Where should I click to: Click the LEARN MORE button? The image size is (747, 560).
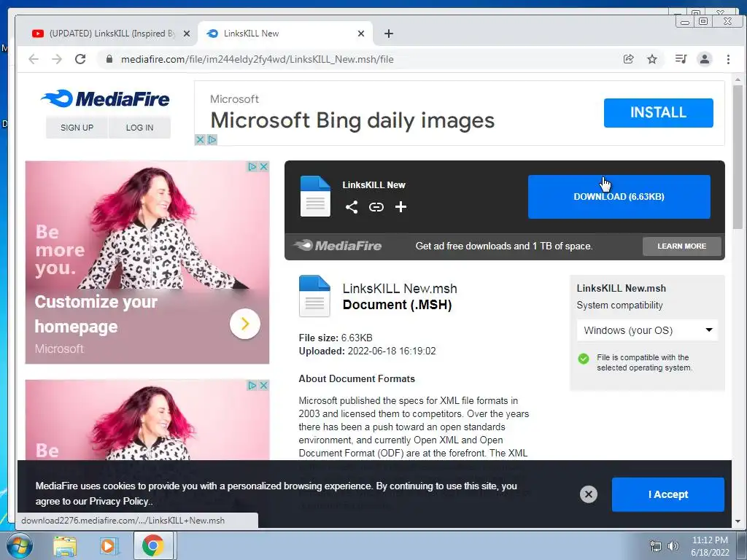[682, 246]
